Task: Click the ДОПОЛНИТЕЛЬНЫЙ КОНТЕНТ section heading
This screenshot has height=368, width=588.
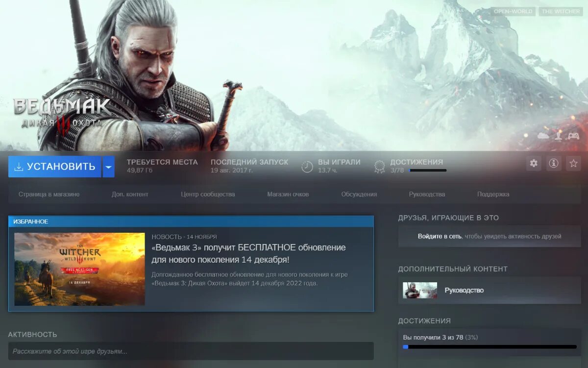Action: (x=453, y=269)
